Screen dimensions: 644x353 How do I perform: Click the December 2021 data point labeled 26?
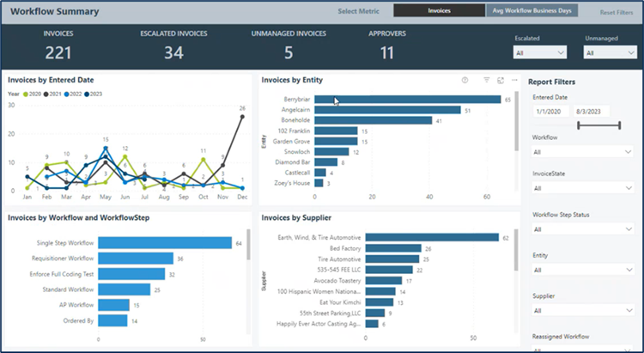[x=242, y=117]
